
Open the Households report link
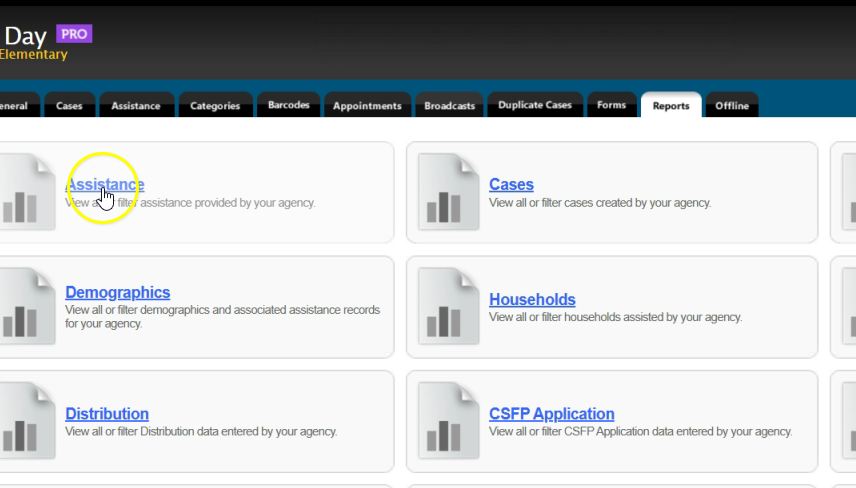point(532,300)
